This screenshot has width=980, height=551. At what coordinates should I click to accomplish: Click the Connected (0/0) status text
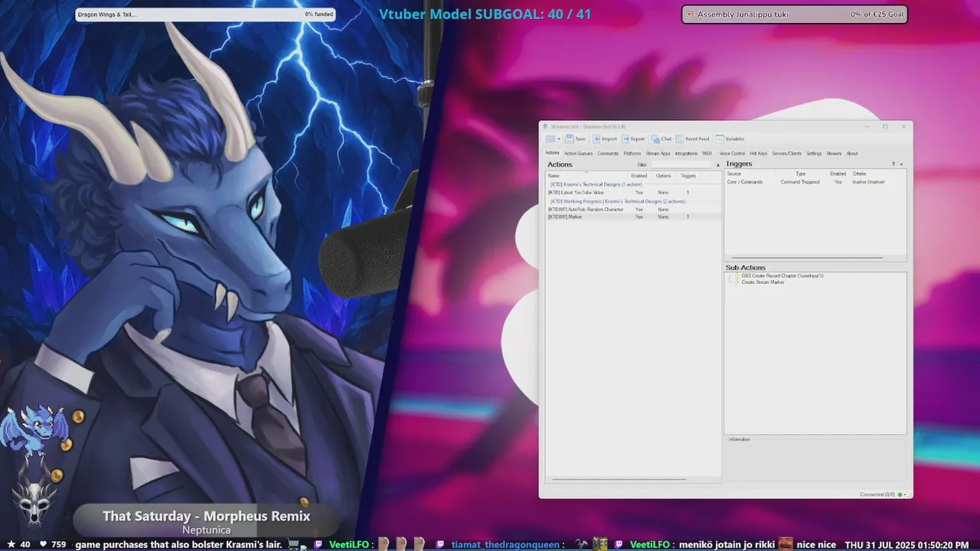click(877, 494)
